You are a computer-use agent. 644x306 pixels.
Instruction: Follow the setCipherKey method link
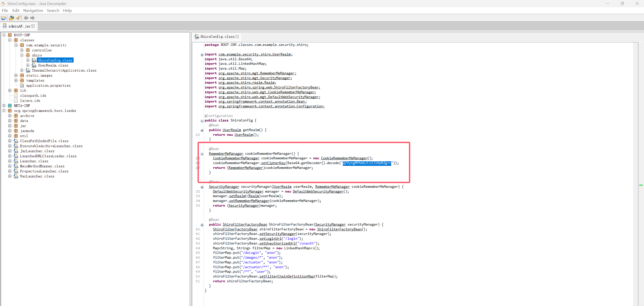273,163
